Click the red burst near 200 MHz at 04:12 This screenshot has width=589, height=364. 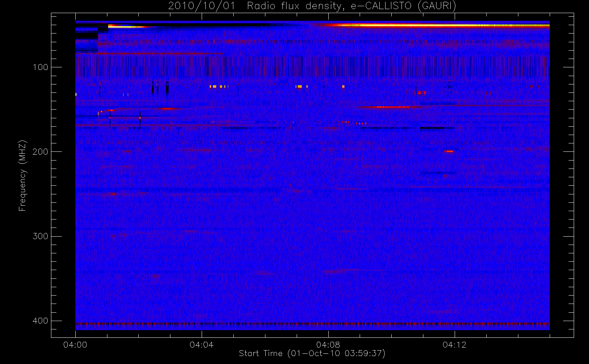(x=449, y=151)
